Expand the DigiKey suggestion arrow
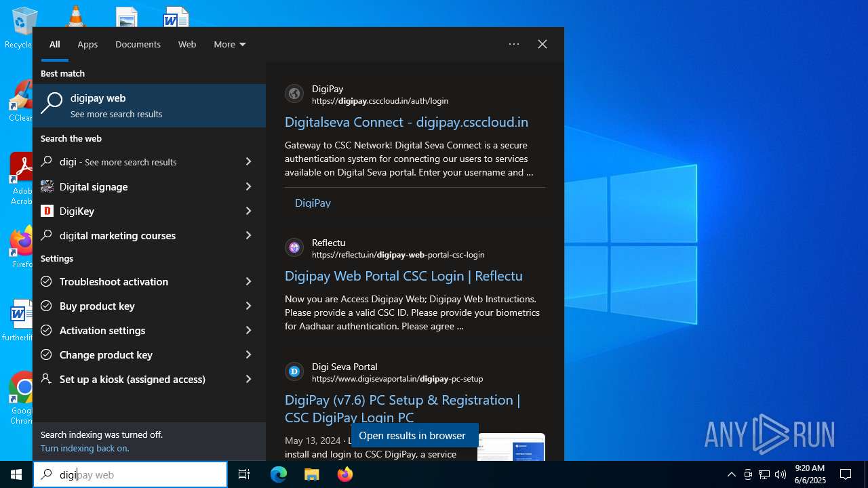 click(x=248, y=211)
